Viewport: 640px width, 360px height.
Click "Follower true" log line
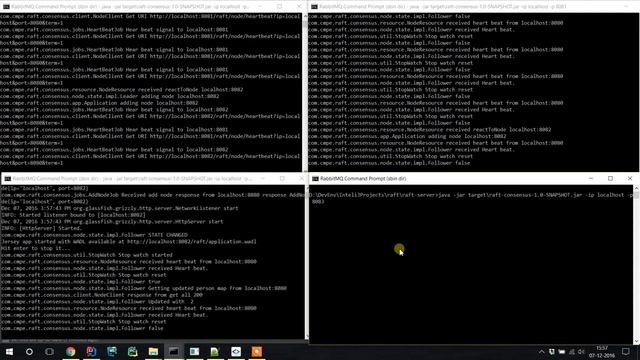81,282
